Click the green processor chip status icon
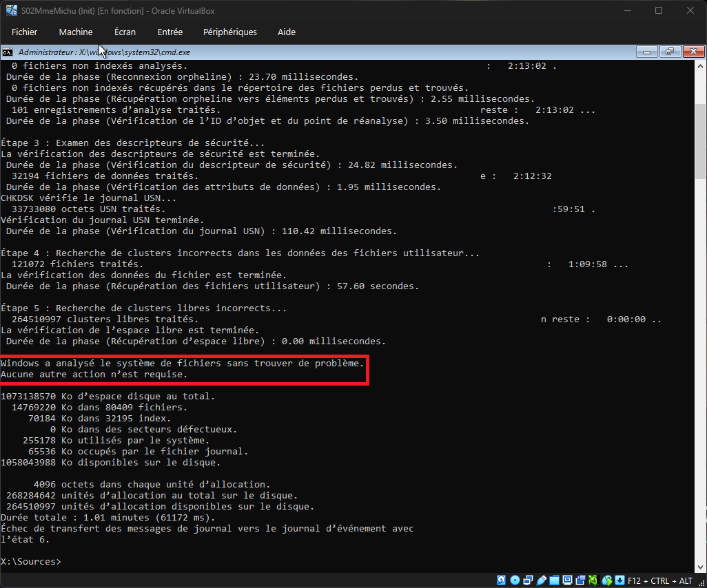Viewport: 707px width, 588px height. tap(593, 580)
